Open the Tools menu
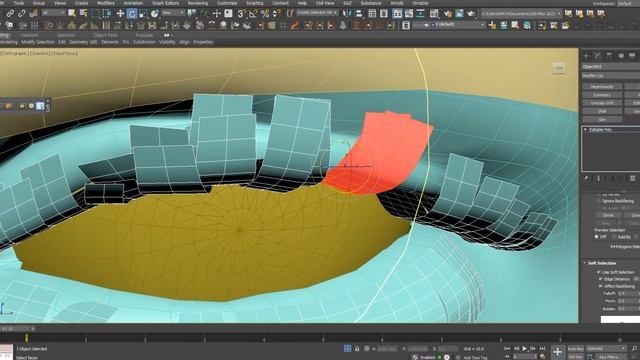Screen dimensions: 640x360 click(19, 3)
